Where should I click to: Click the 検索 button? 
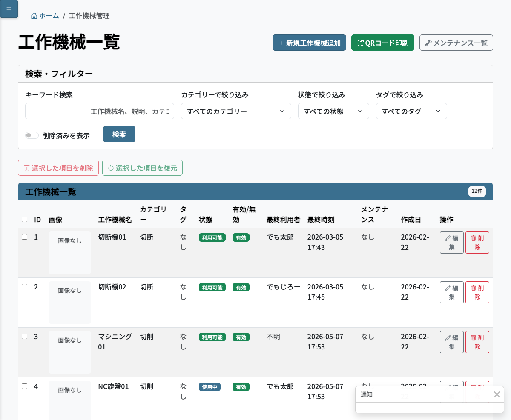point(119,134)
